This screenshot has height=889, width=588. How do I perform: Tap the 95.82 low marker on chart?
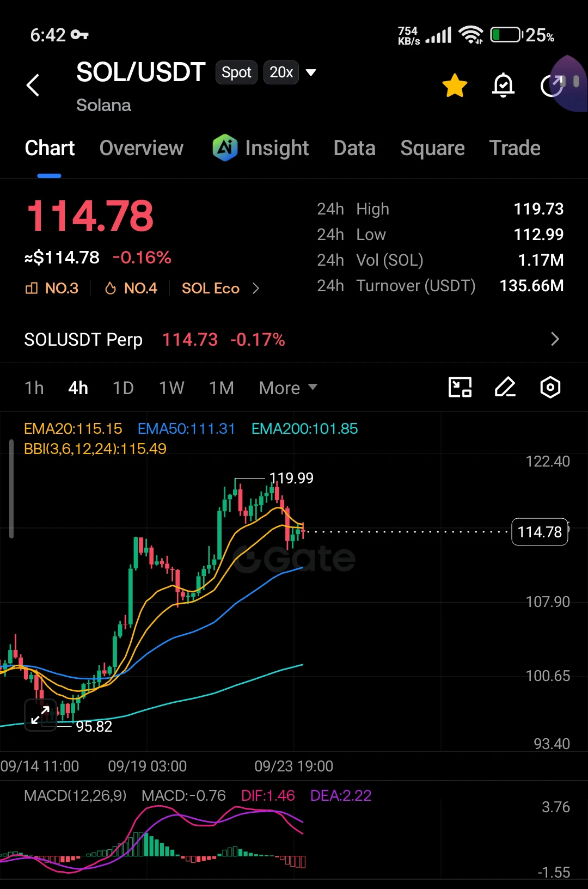pyautogui.click(x=94, y=726)
